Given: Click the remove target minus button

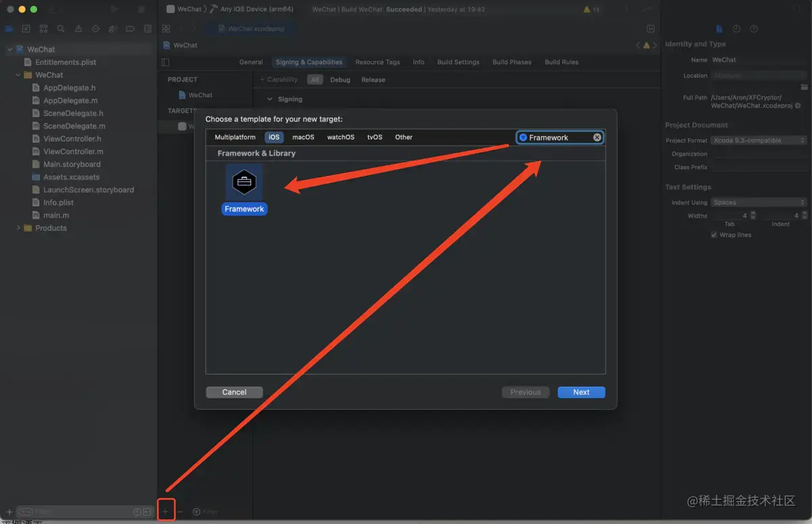Looking at the screenshot, I should 180,512.
